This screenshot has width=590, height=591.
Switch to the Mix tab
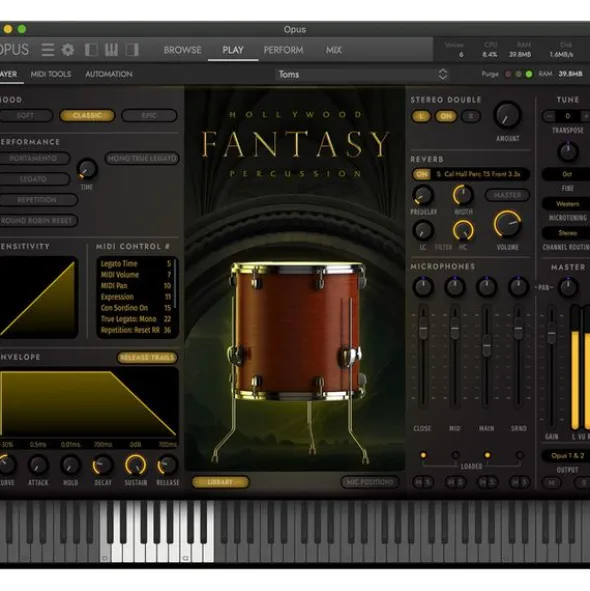334,50
